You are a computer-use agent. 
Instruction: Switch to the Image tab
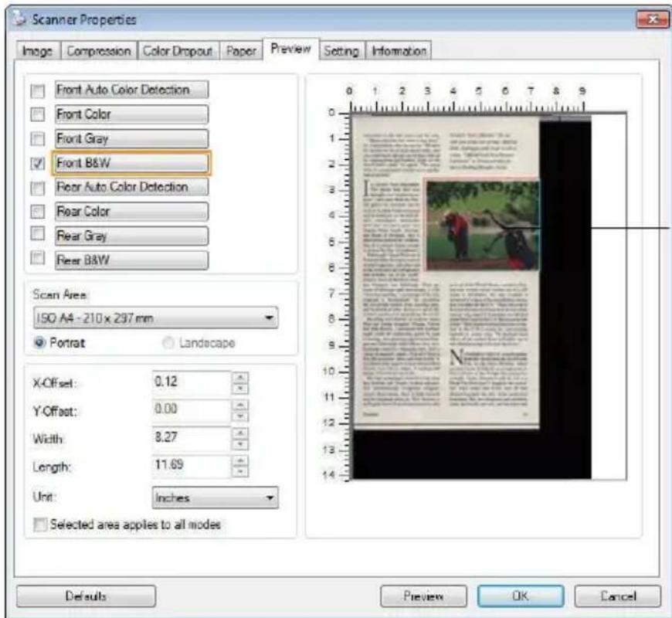point(38,51)
